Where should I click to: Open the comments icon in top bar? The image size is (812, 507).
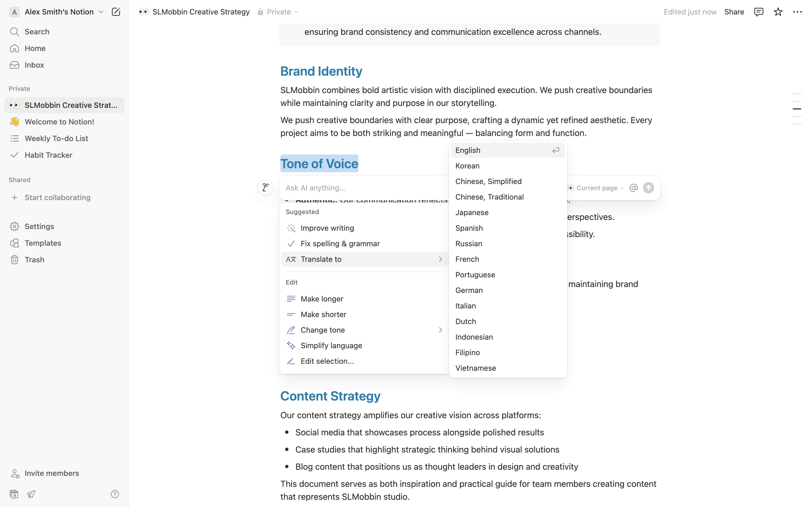(x=758, y=12)
